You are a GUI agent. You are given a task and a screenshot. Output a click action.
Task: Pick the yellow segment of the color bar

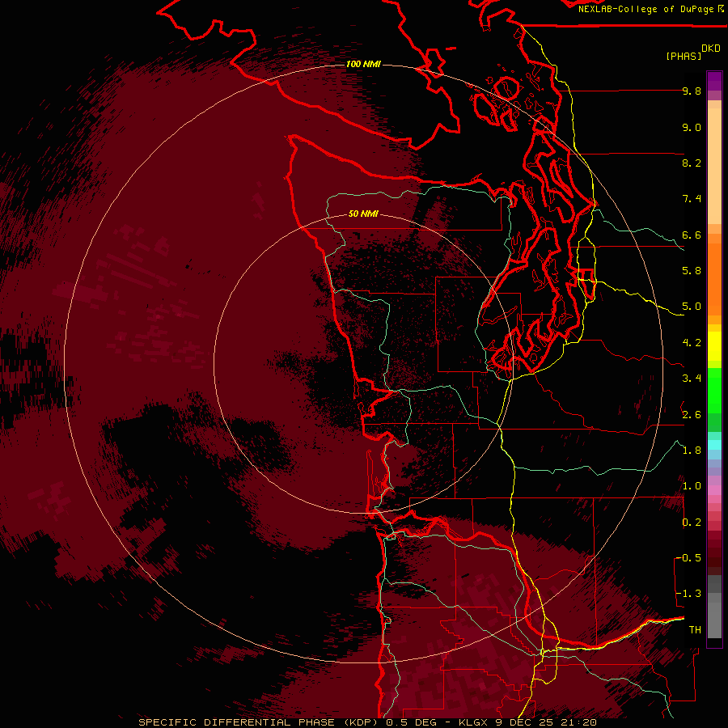coord(714,346)
